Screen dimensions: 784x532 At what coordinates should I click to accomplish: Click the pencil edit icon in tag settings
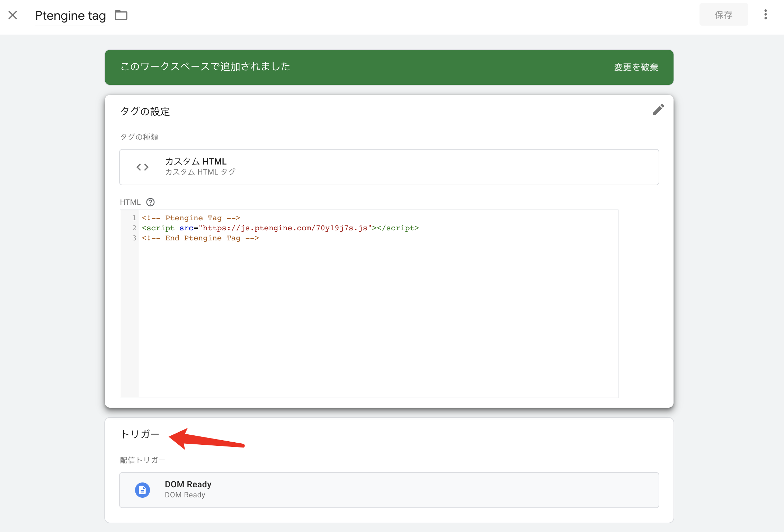[658, 110]
